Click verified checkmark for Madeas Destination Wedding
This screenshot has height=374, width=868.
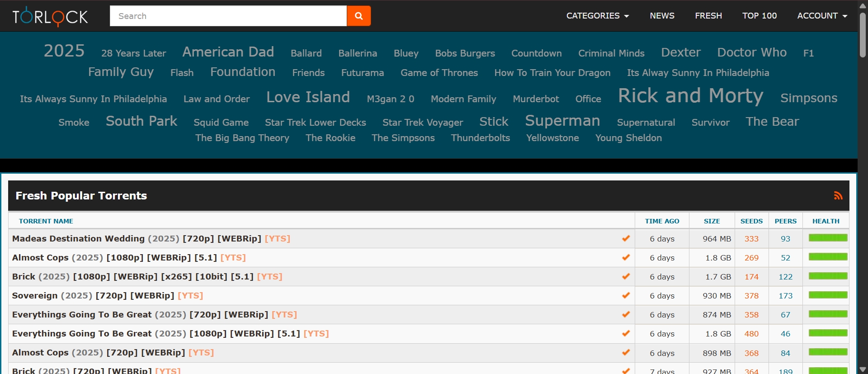click(626, 238)
